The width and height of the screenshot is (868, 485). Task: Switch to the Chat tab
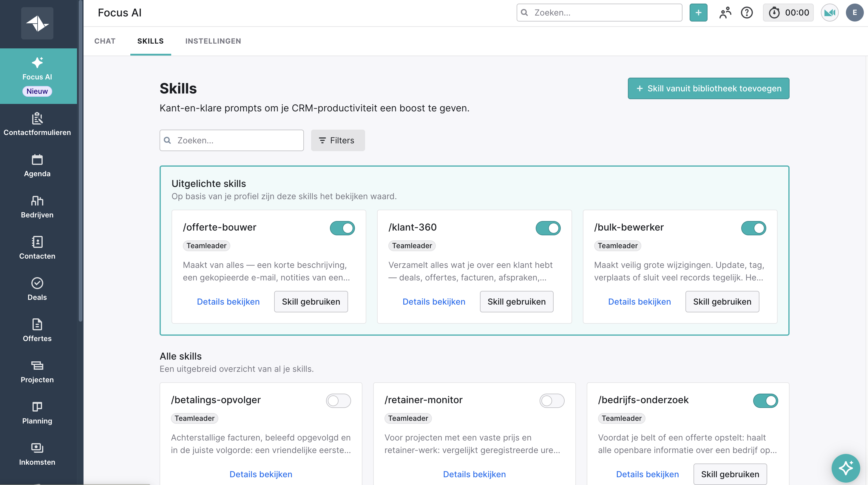click(x=105, y=41)
